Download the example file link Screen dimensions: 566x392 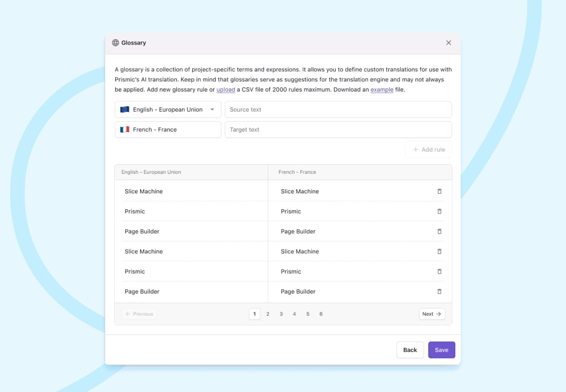(382, 90)
